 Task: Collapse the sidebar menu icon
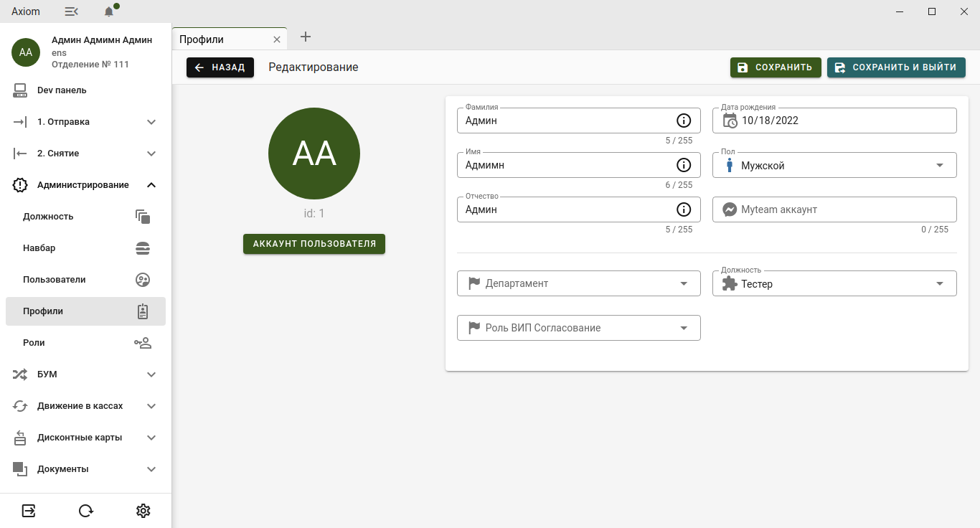click(x=71, y=11)
